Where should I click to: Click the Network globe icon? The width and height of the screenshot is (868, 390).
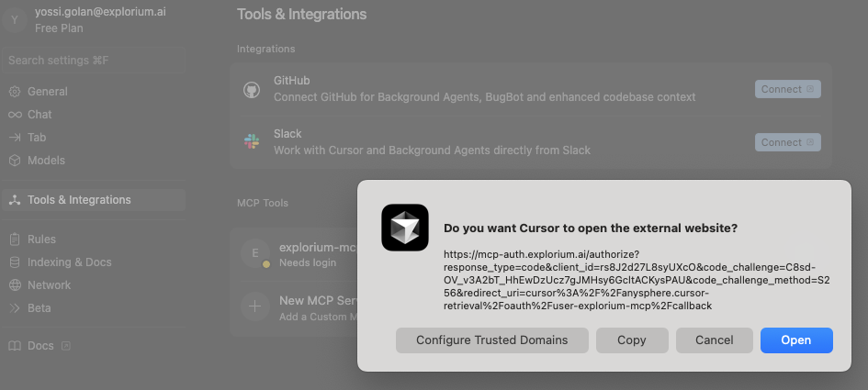[15, 284]
